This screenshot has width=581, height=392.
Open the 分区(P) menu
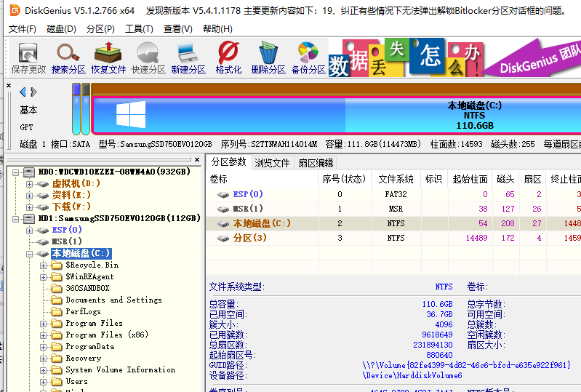(x=100, y=29)
